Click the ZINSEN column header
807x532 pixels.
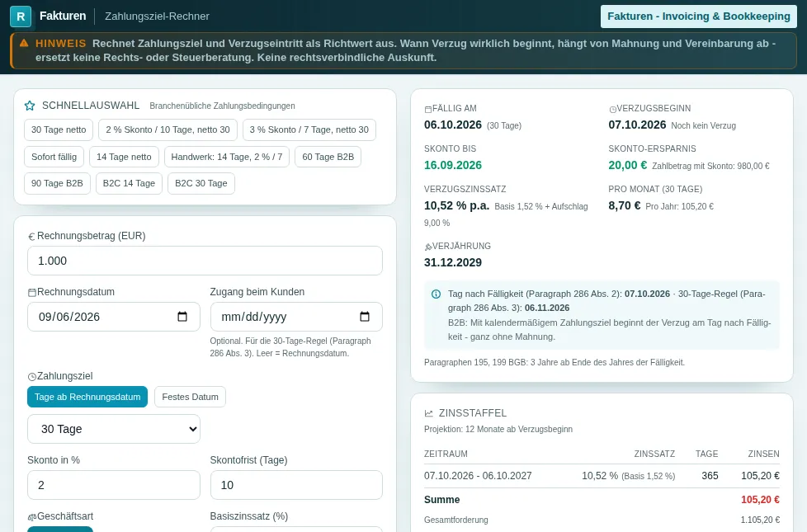pyautogui.click(x=764, y=454)
